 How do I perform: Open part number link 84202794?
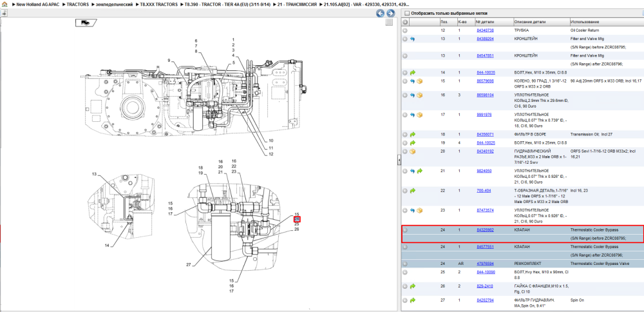click(485, 300)
